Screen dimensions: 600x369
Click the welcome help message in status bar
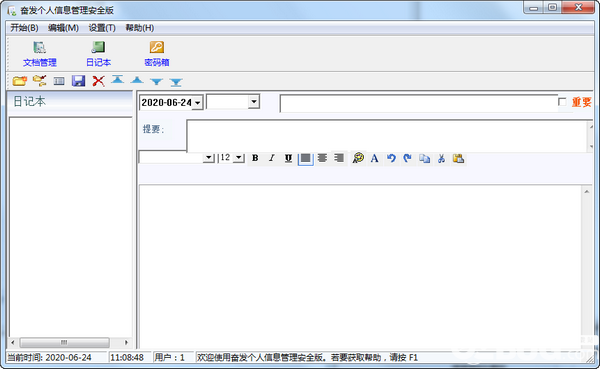click(x=307, y=358)
